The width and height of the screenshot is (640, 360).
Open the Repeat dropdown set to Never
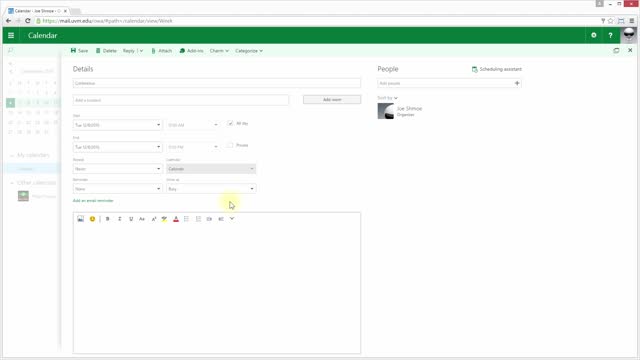(x=118, y=169)
